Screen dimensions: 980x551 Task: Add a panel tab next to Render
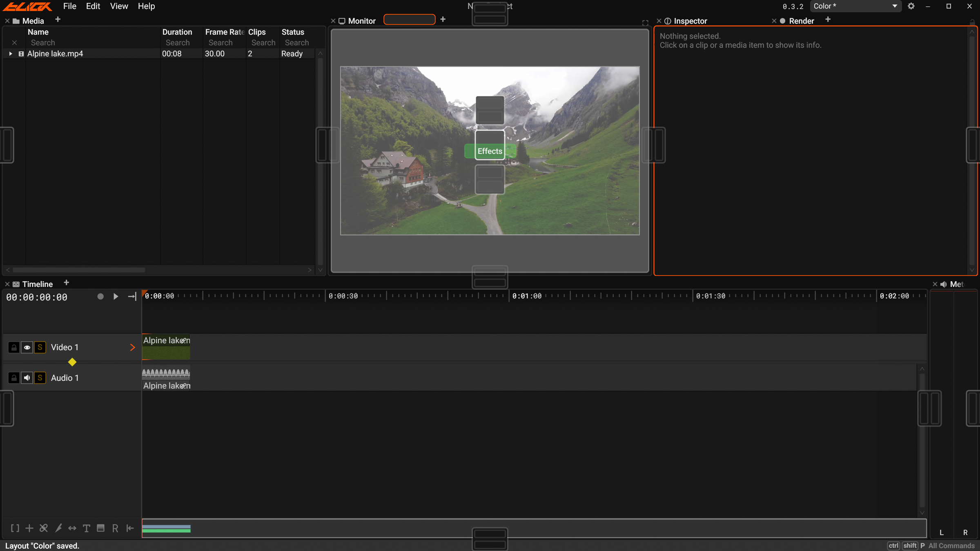click(x=828, y=20)
